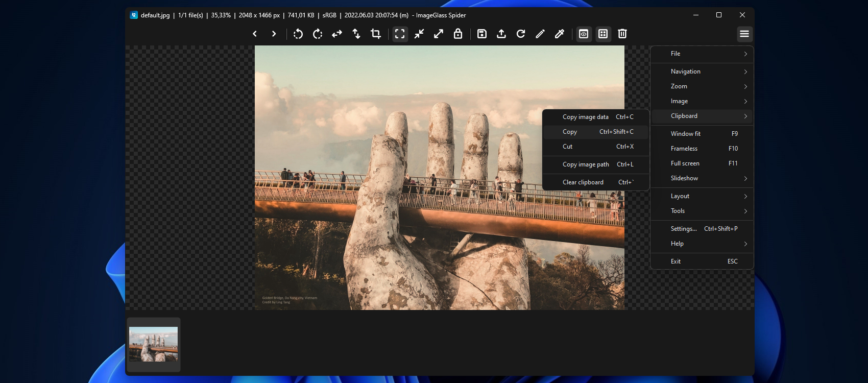Click scale to fill icon
This screenshot has height=383, width=868.
[x=439, y=34]
